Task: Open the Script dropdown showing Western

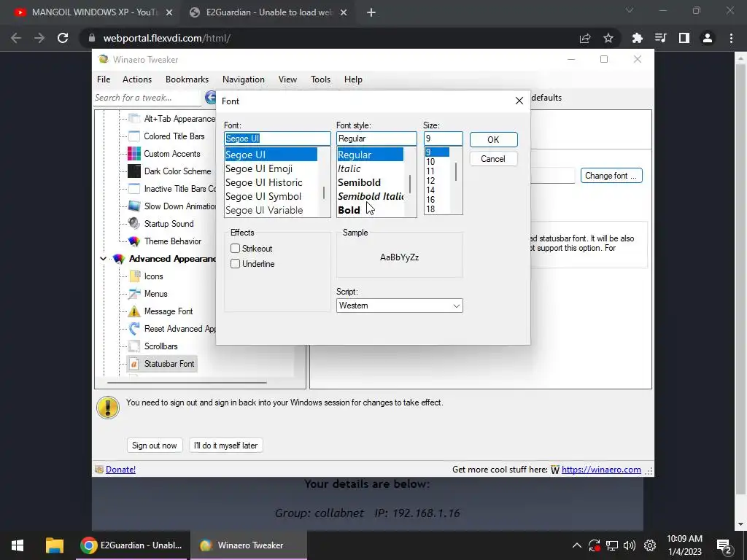Action: point(399,306)
